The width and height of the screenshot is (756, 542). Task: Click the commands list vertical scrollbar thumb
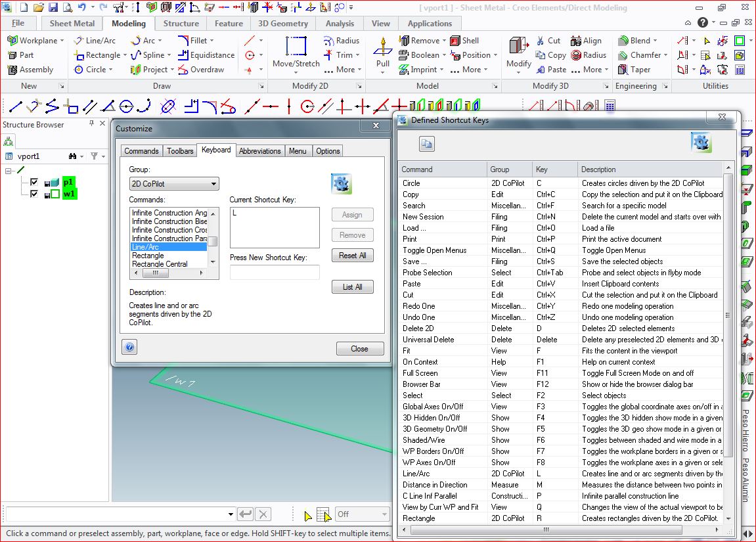tap(212, 242)
